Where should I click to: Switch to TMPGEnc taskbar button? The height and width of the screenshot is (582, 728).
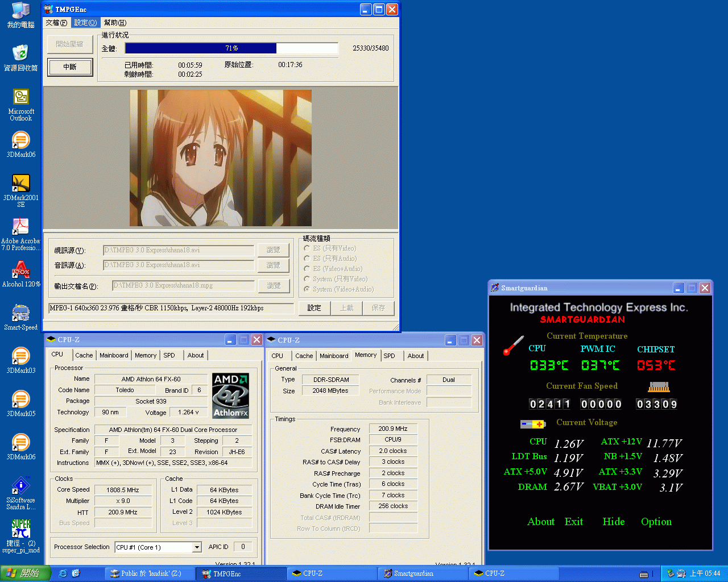(x=241, y=573)
